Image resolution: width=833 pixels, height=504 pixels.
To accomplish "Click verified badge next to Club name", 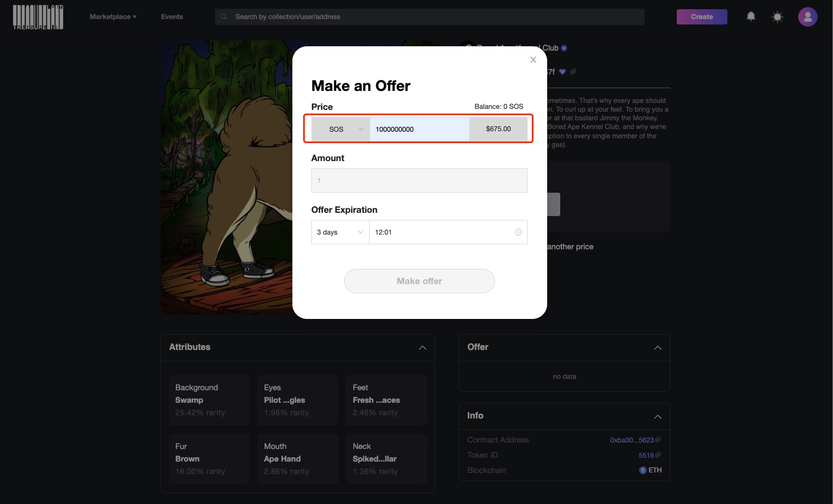I will point(564,48).
